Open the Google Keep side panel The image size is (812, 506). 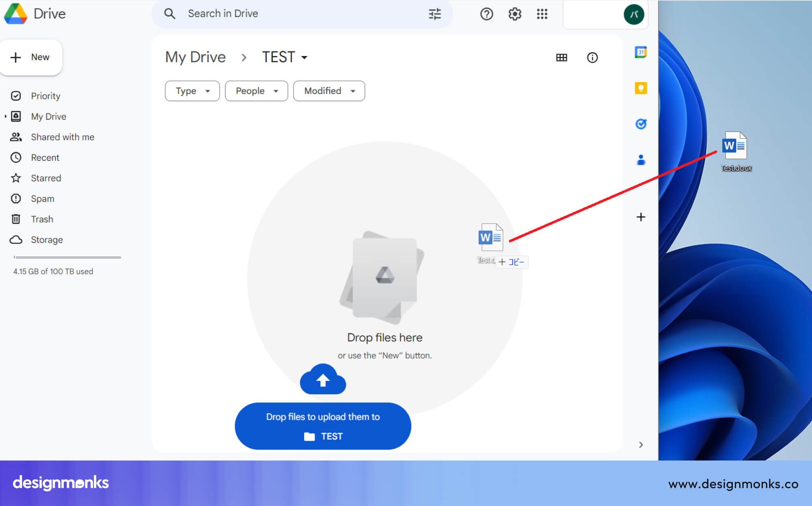coord(641,88)
